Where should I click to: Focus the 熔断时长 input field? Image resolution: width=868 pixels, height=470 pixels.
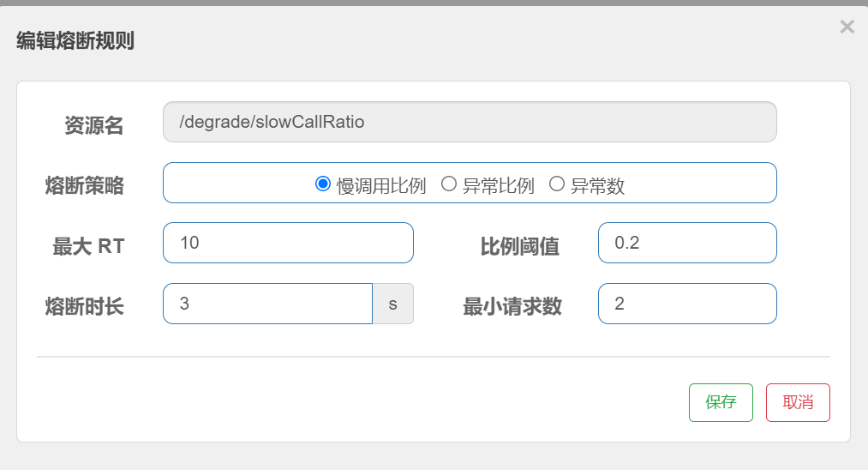267,304
